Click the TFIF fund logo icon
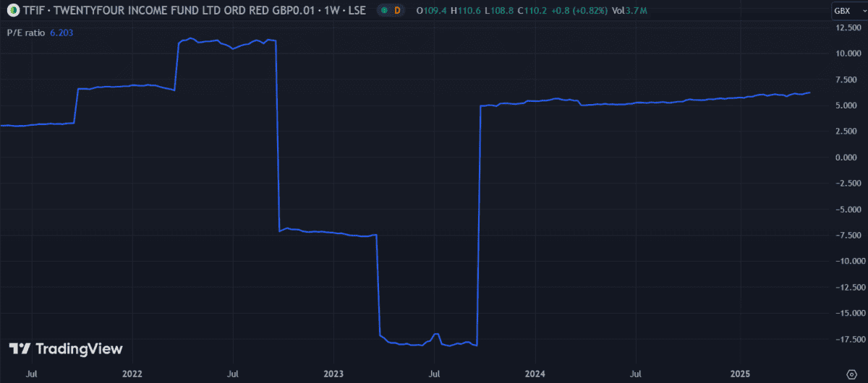 14,10
